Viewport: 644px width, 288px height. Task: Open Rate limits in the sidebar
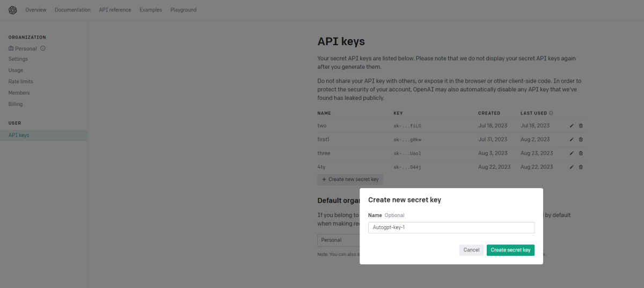tap(20, 82)
